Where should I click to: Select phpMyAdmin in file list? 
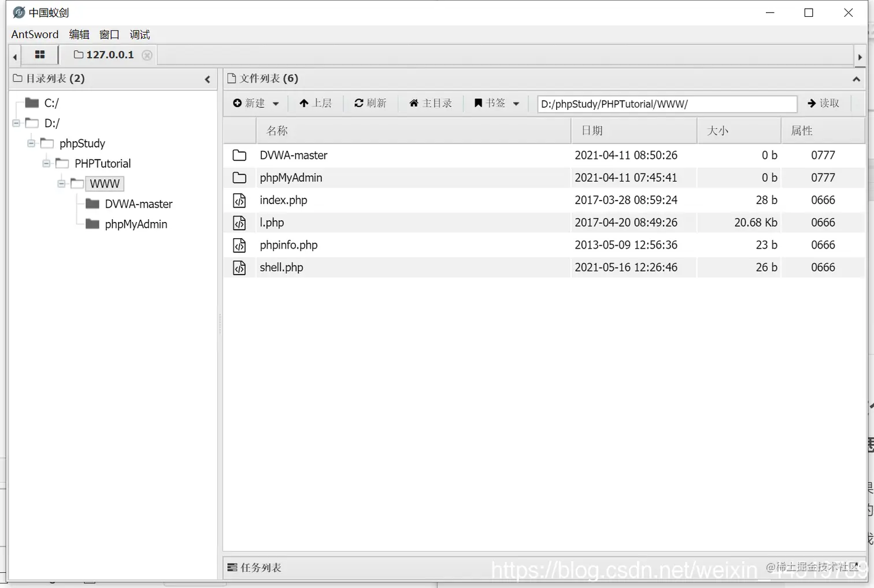click(291, 178)
